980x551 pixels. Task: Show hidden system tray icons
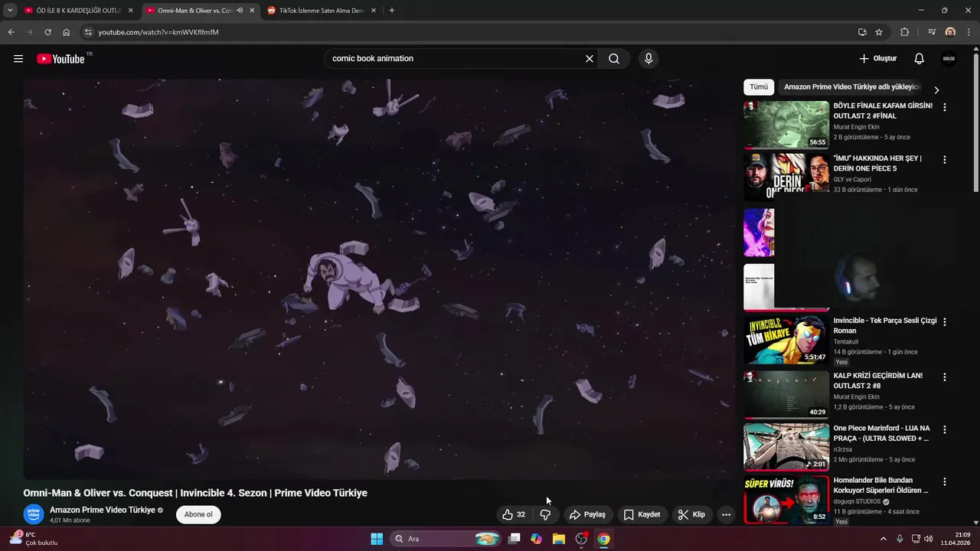coord(883,539)
